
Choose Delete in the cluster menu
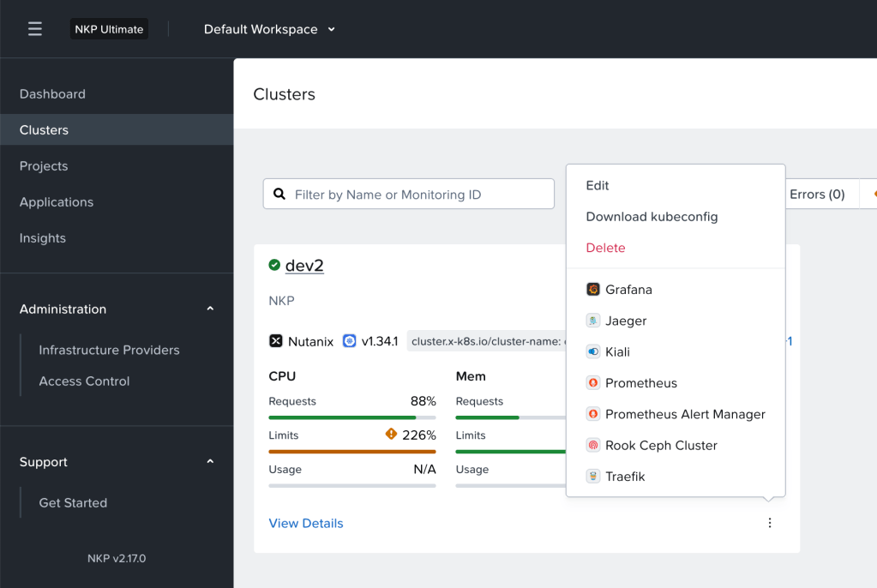(605, 248)
